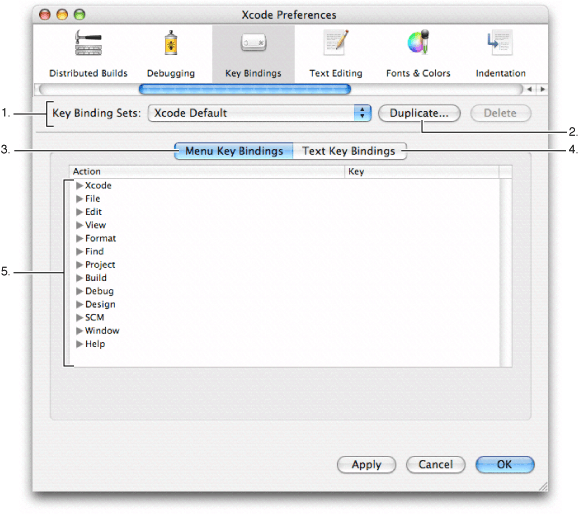This screenshot has height=514, width=579.
Task: Open Text Editing preferences pane icon
Action: click(x=336, y=42)
